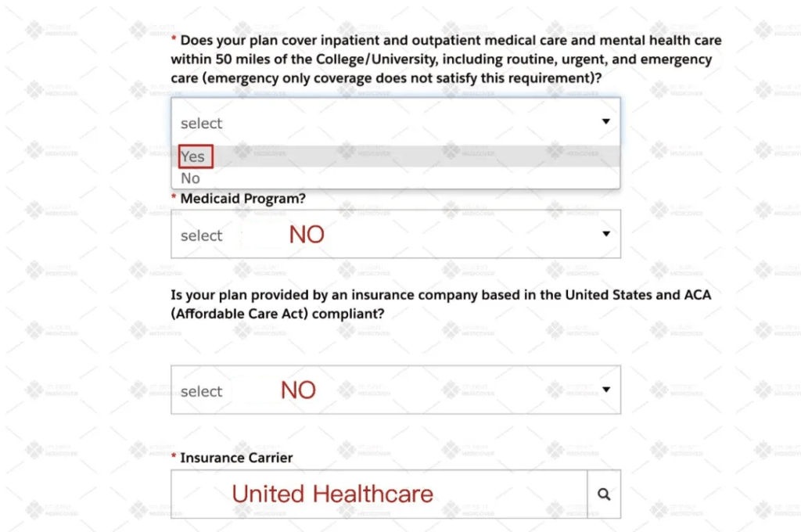
Task: Click the ACA compliant dropdown arrow
Action: (606, 390)
